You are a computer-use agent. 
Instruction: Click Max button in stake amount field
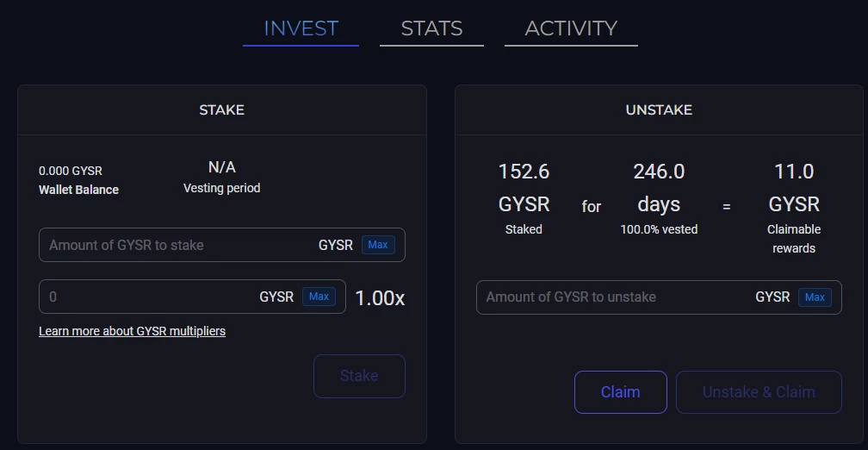tap(378, 245)
